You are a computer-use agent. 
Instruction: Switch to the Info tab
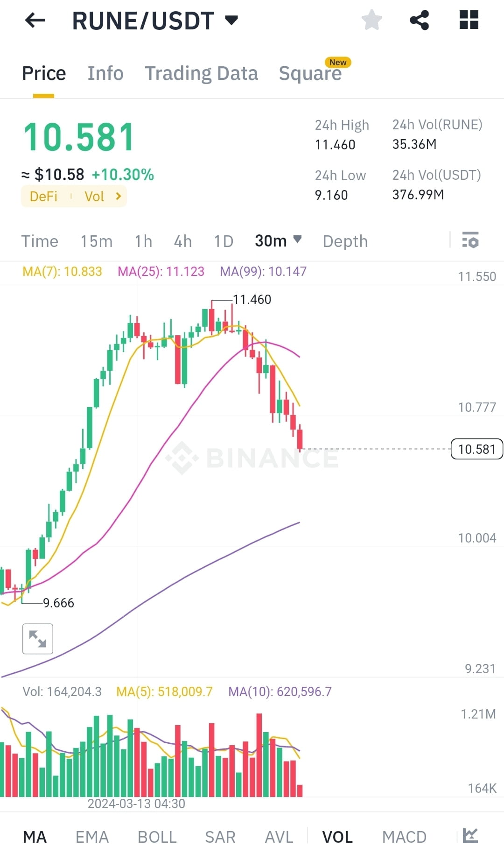105,73
